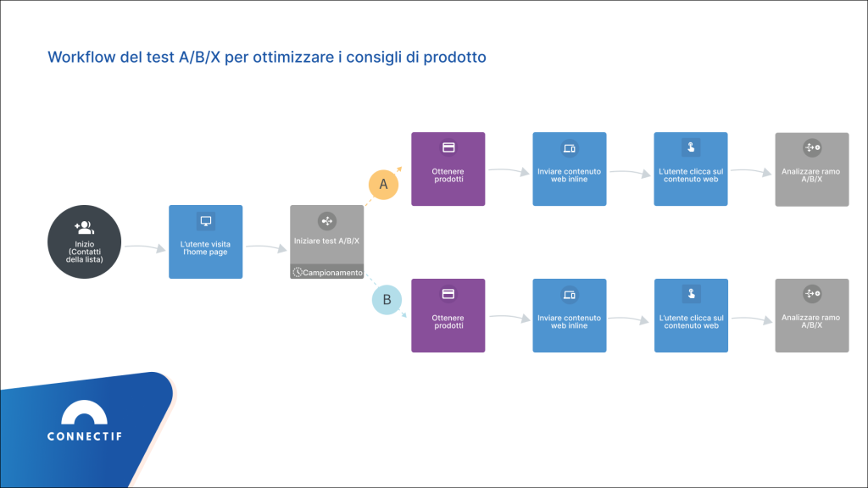Screen dimensions: 868x488
Task: Click the add-contacts icon in the Inizio node
Action: click(84, 227)
